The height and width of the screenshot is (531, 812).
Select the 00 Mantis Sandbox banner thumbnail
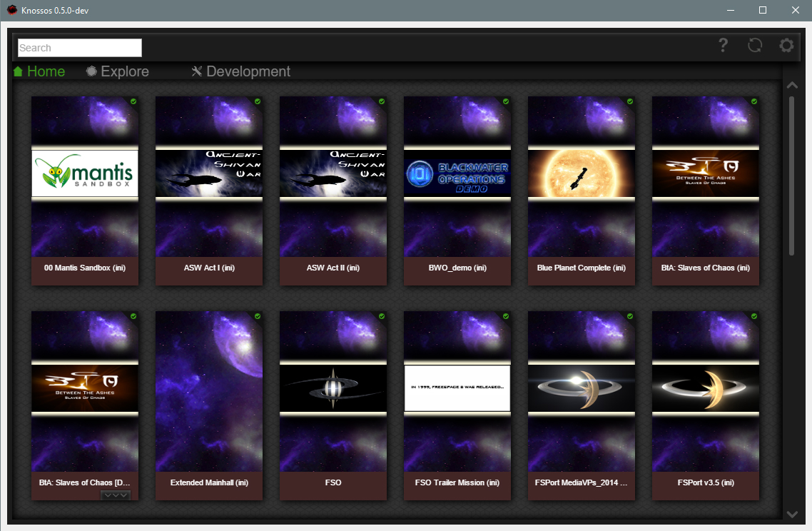(x=85, y=173)
